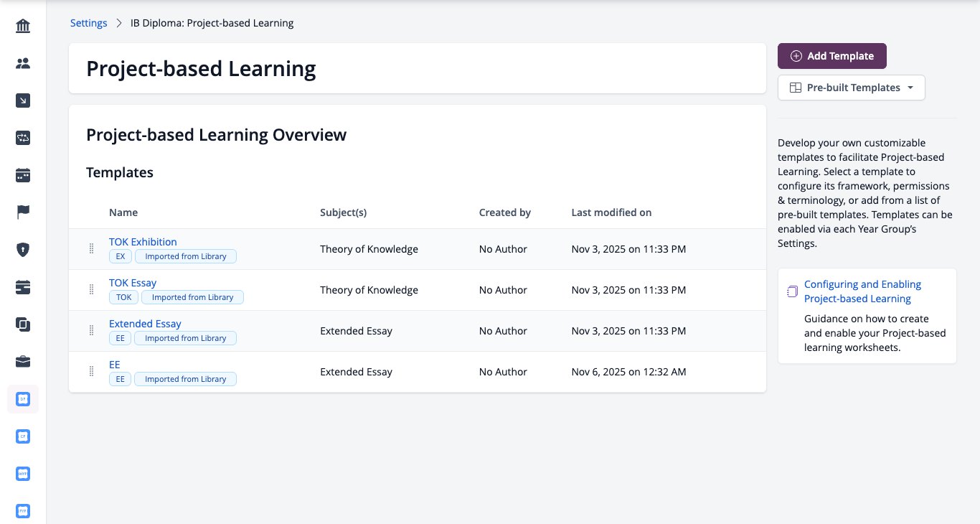Click the document icon beside Configuring guide
The image size is (980, 524).
(x=793, y=291)
